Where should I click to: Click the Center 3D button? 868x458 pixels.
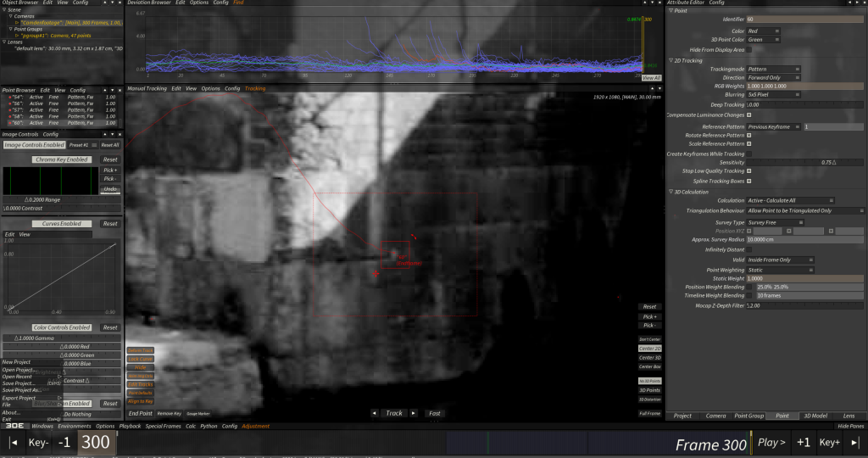pos(650,358)
